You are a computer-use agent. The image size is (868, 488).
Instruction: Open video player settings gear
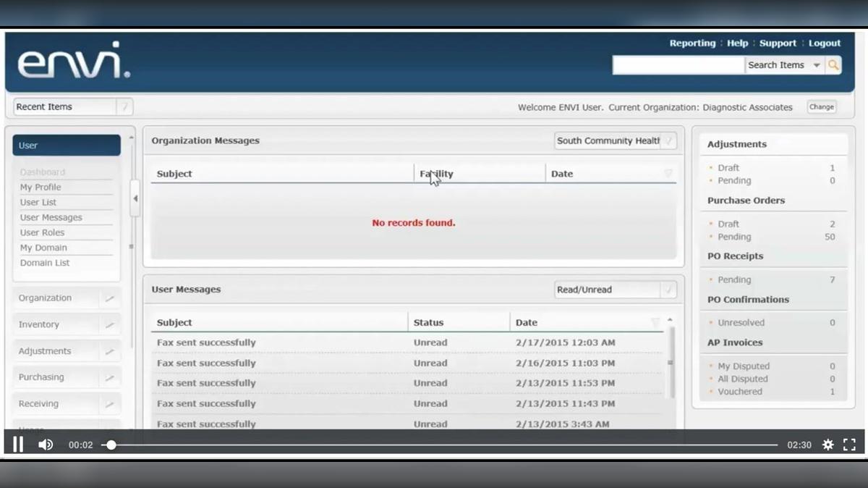(828, 445)
